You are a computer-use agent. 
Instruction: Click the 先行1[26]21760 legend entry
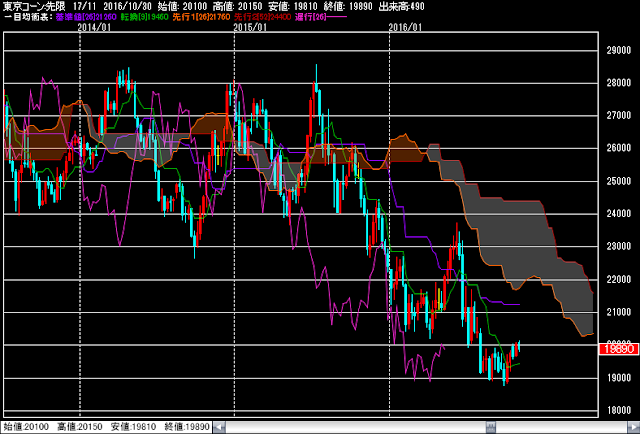[x=201, y=17]
